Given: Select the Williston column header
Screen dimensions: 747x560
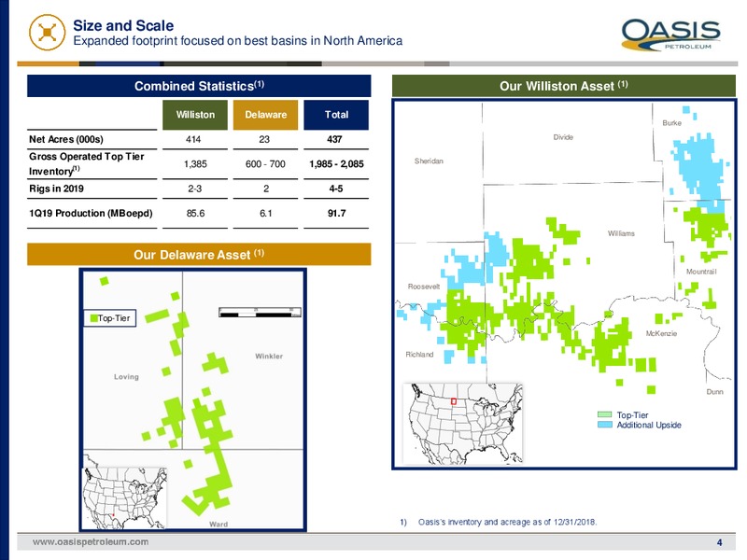Looking at the screenshot, I should click(195, 115).
